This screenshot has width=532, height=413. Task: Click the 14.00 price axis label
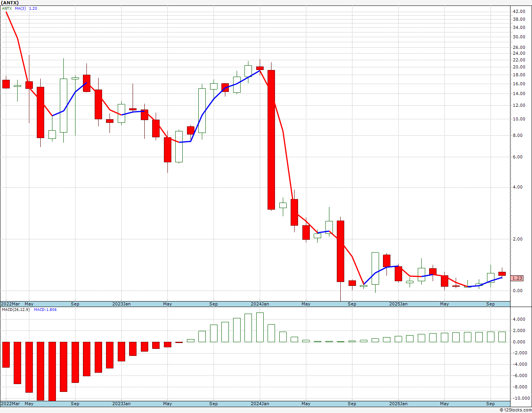coord(519,93)
